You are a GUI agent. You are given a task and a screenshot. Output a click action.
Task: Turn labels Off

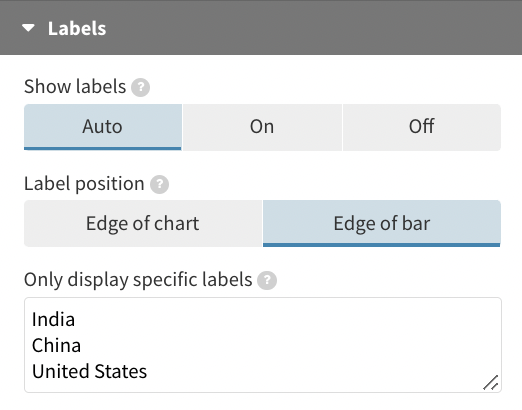422,127
